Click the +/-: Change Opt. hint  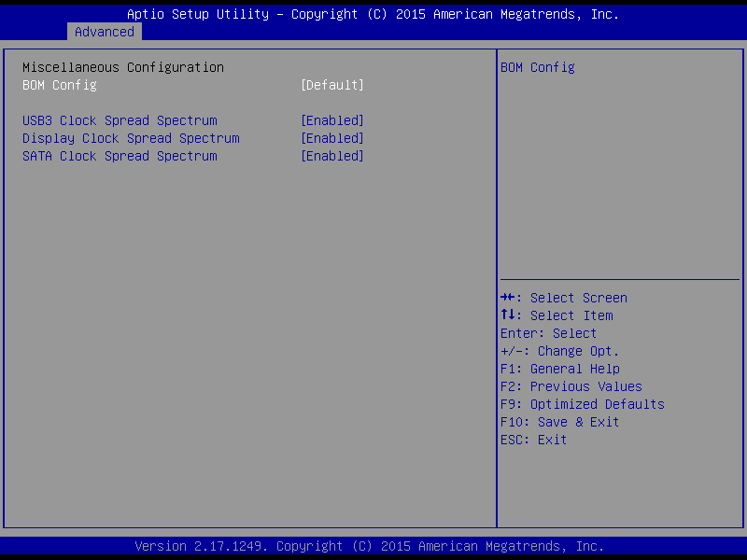pos(559,351)
